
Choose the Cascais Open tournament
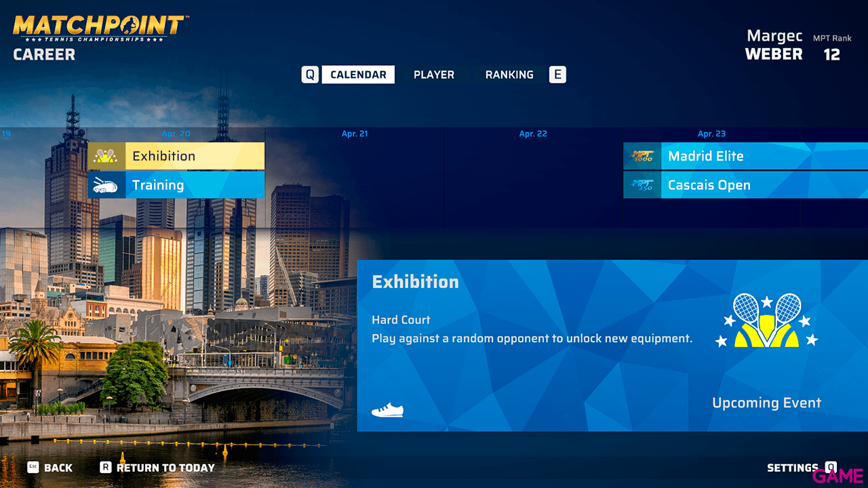click(746, 185)
